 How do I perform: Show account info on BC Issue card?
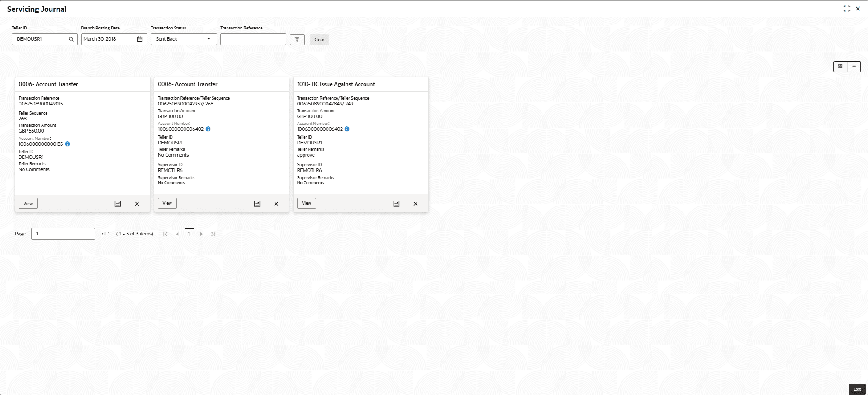click(347, 129)
